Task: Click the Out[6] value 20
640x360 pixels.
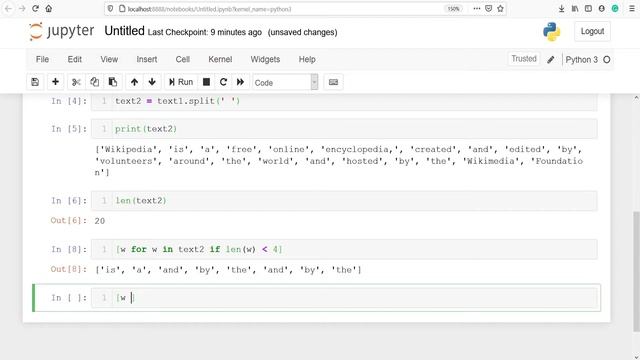Action: tap(100, 221)
